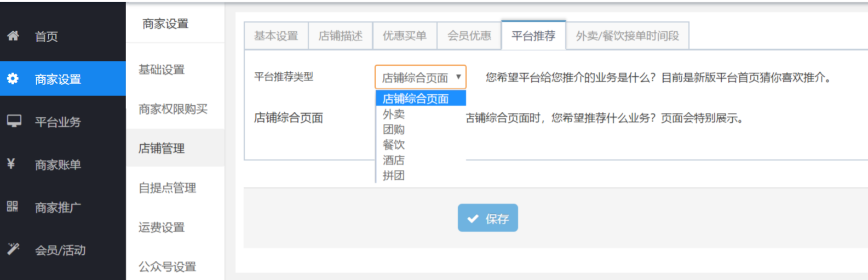Click the yen icon beside 商家账单
868x280 pixels.
click(11, 164)
